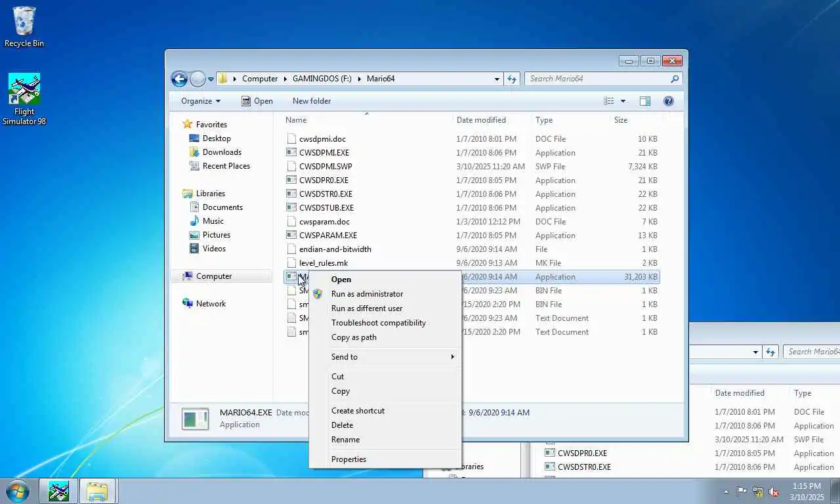Click the muted volume tray icon
Screen dimensions: 840x504
[x=774, y=491]
